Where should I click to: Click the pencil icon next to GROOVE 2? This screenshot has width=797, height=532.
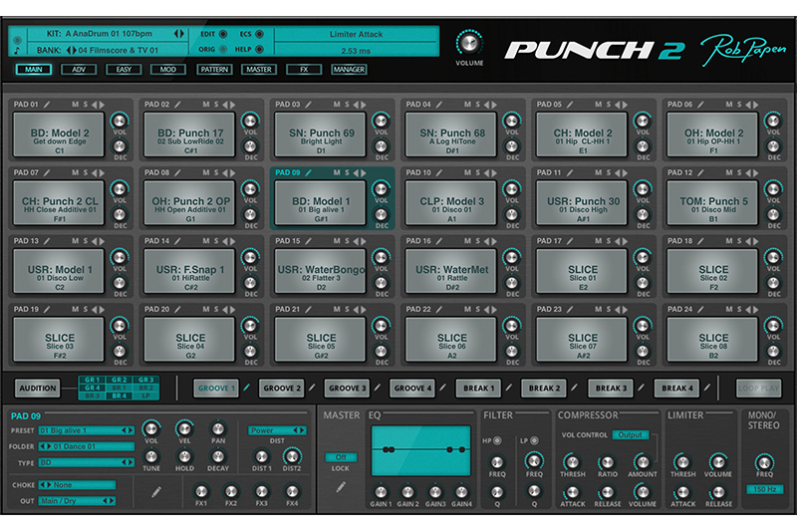(x=312, y=388)
